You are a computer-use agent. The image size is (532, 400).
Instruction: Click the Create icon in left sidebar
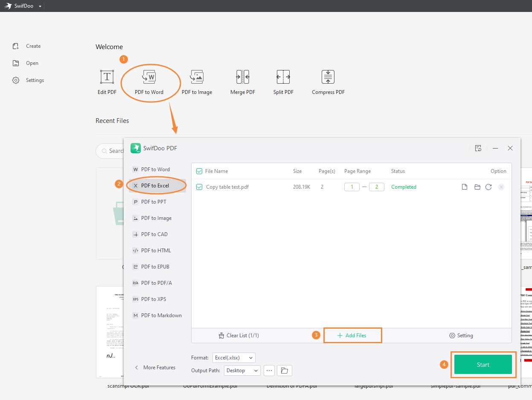16,46
